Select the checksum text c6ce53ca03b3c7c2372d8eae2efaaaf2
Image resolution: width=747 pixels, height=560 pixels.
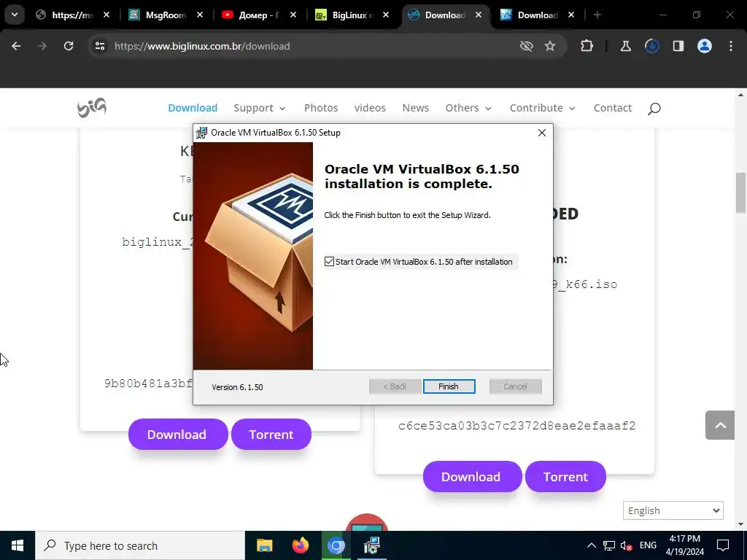(x=517, y=426)
